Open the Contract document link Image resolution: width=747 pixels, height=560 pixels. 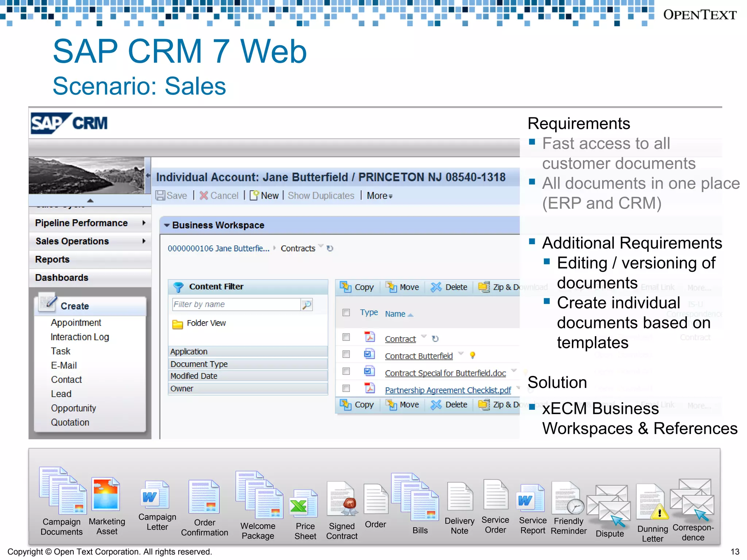400,339
